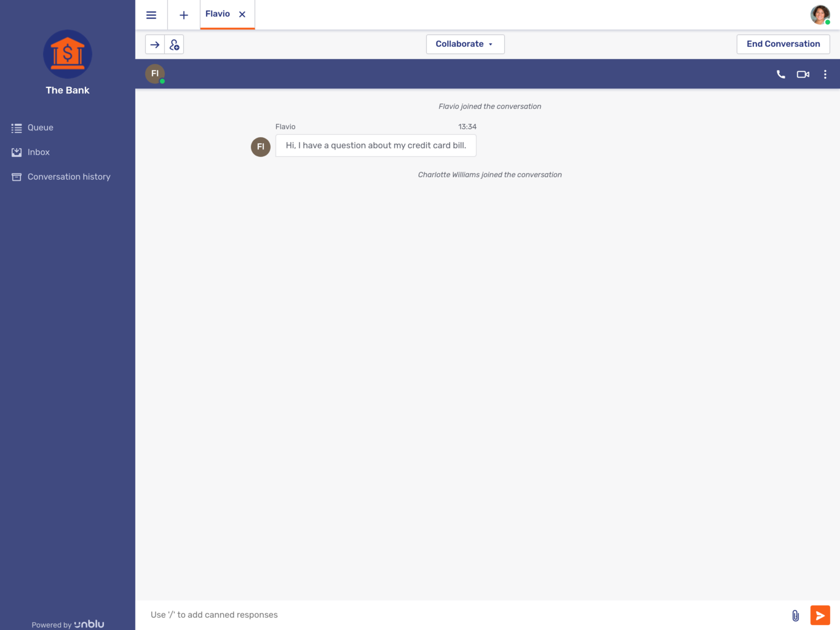The image size is (840, 630).
Task: Start a video call
Action: click(x=802, y=74)
